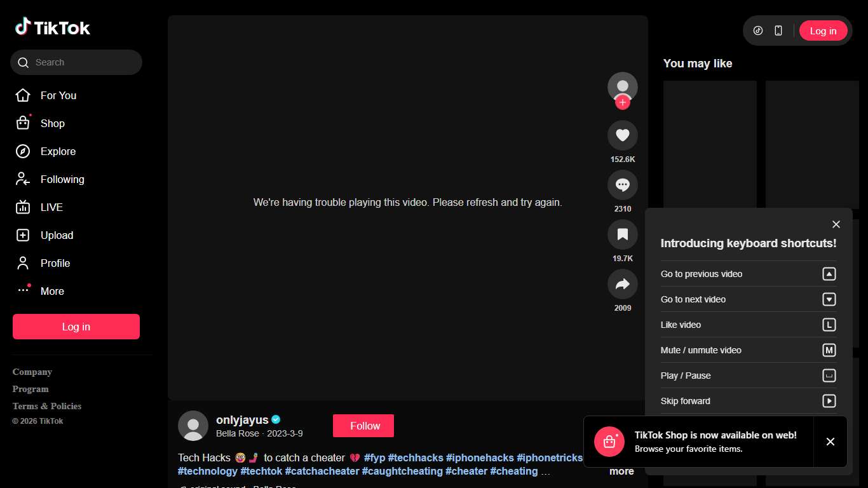This screenshot has height=488, width=868.
Task: Go to the Upload page
Action: (x=57, y=235)
